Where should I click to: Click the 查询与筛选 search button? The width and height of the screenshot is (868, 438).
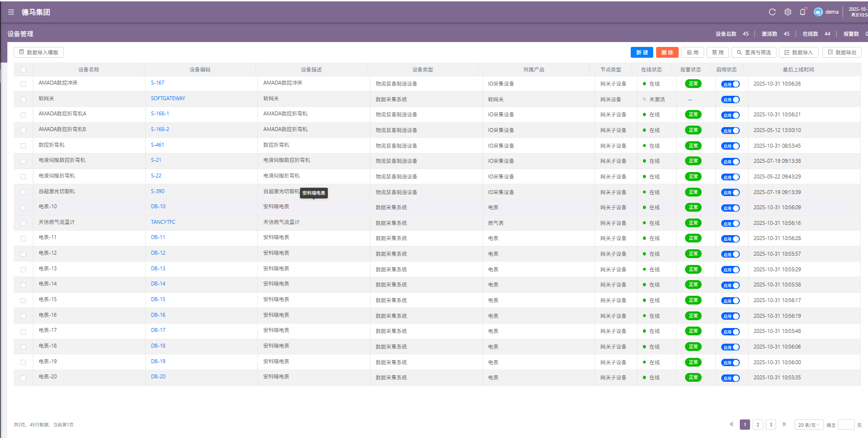[754, 52]
